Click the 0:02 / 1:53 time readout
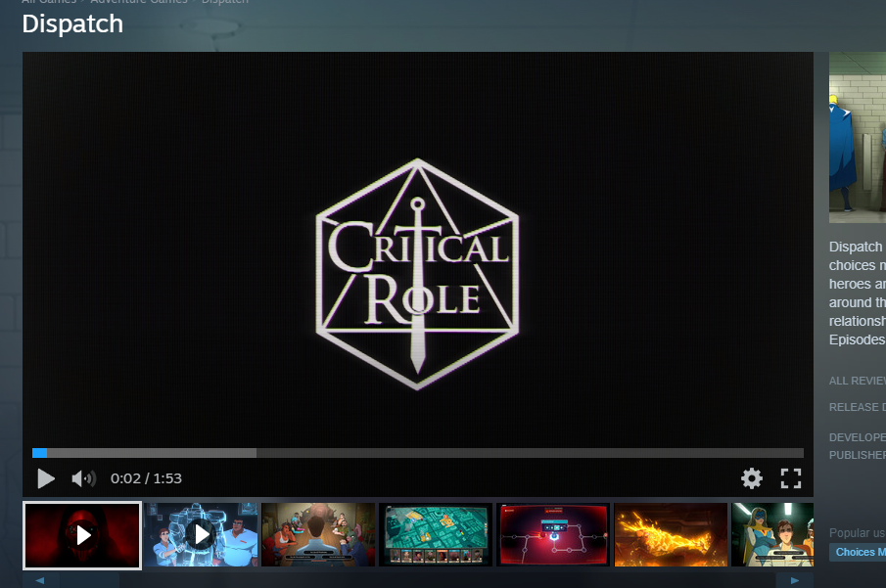The width and height of the screenshot is (886, 588). tap(146, 478)
